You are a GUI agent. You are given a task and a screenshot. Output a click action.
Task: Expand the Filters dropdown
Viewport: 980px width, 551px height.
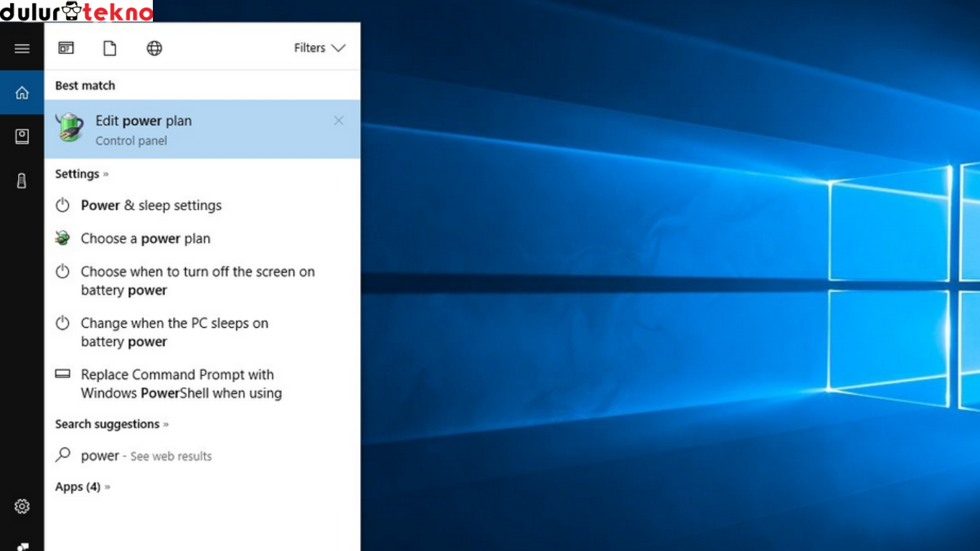(x=319, y=48)
